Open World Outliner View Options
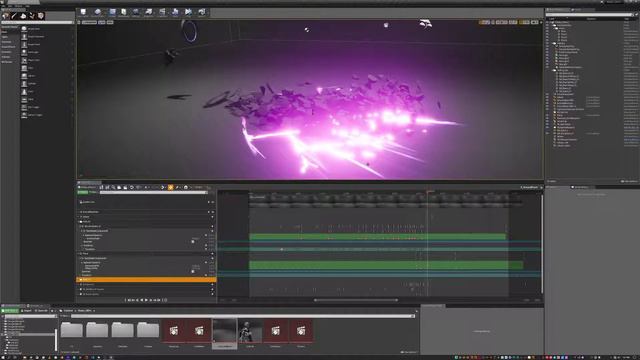The image size is (640, 360). (x=629, y=181)
